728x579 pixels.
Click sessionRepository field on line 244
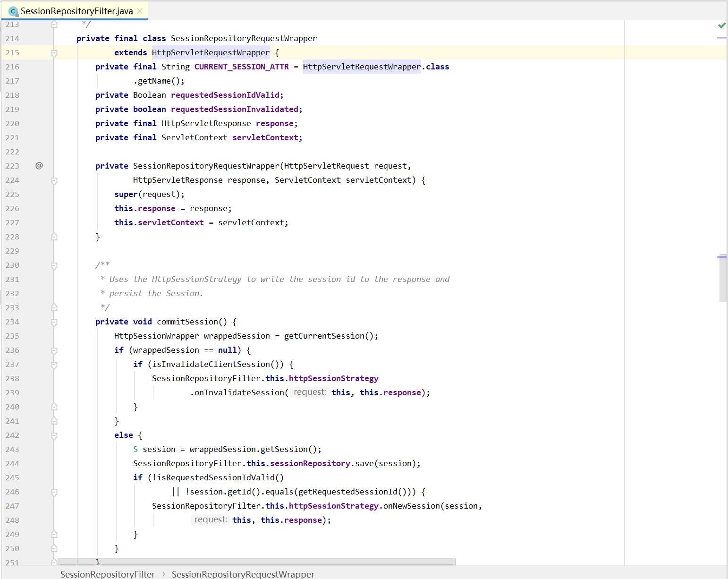(x=310, y=463)
